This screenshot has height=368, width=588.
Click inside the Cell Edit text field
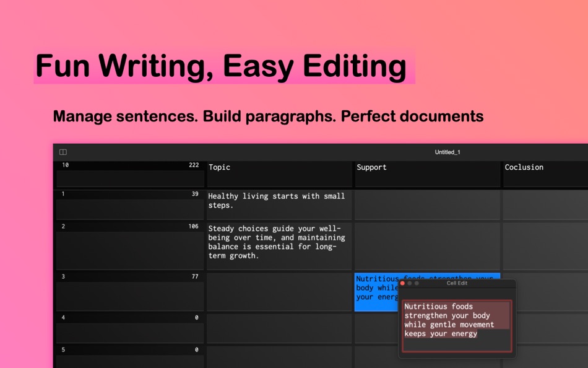[x=457, y=326]
